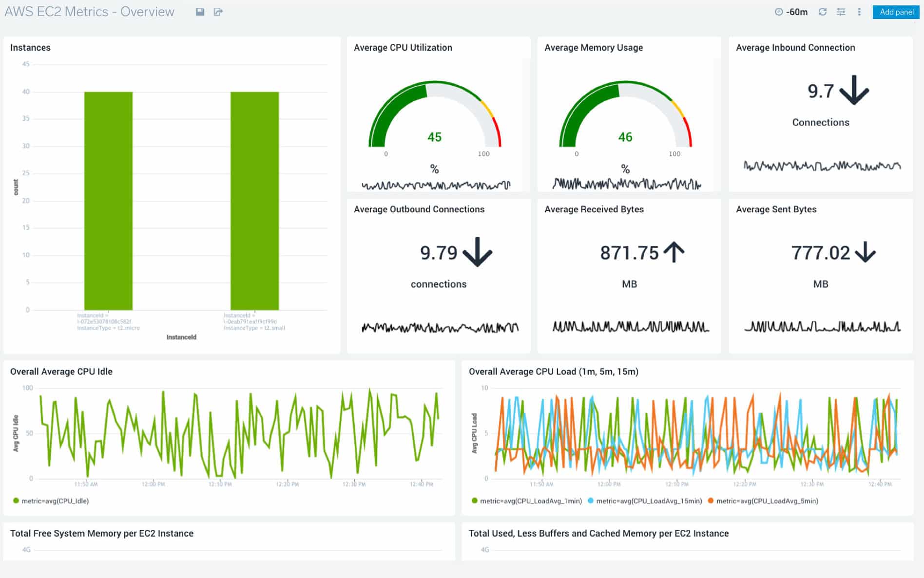Screen dimensions: 924x578
Task: Click the sparkline in Average Received Bytes
Action: pyautogui.click(x=631, y=326)
